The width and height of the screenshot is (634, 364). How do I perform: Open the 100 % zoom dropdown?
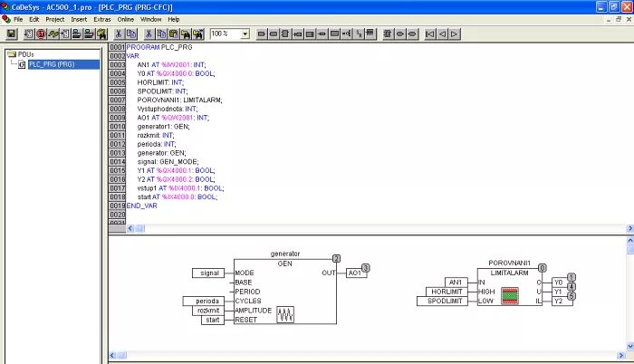point(245,34)
